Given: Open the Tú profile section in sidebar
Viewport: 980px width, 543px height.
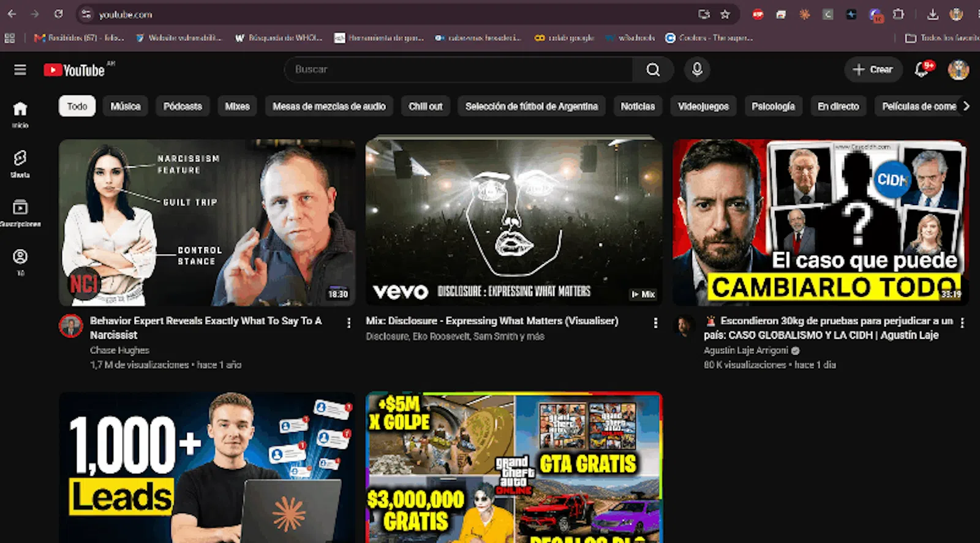Looking at the screenshot, I should [20, 262].
